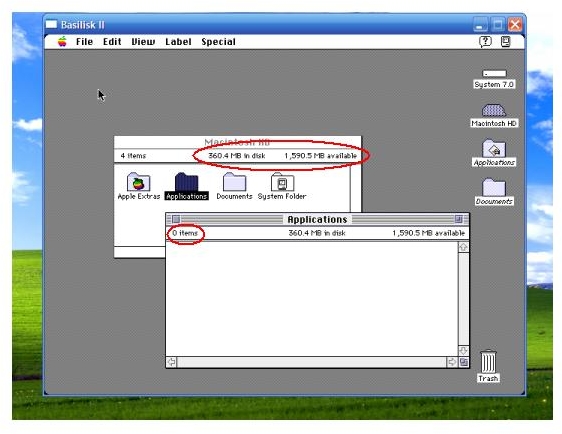Open the Label menu
This screenshot has height=434, width=562.
178,42
